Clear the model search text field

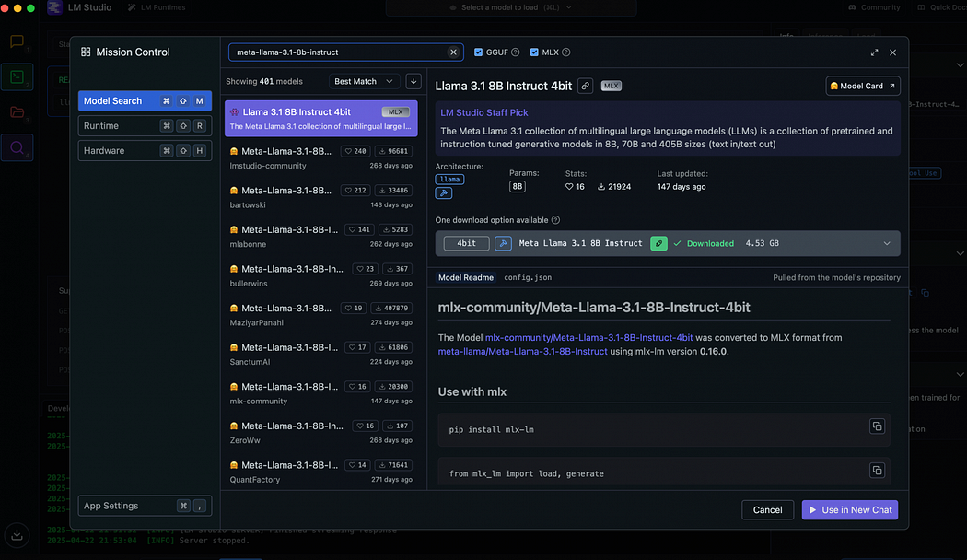pos(453,52)
